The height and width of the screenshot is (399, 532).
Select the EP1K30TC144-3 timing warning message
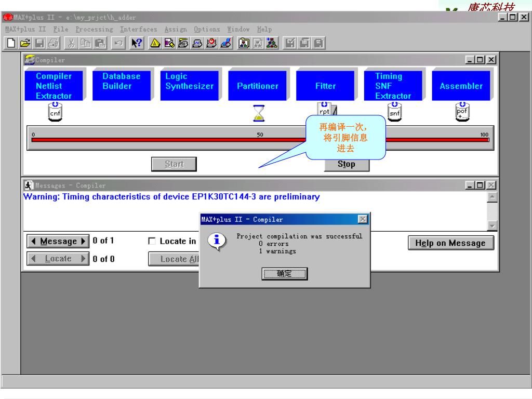[x=171, y=197]
